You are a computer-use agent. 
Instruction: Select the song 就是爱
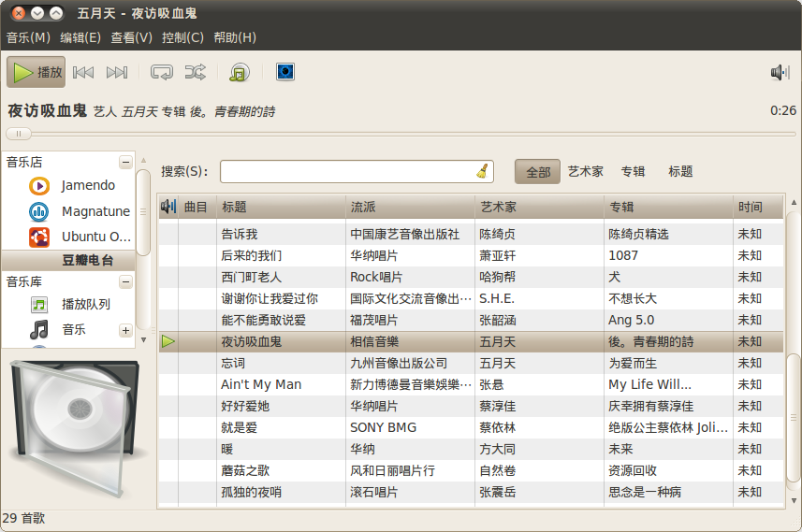click(239, 427)
